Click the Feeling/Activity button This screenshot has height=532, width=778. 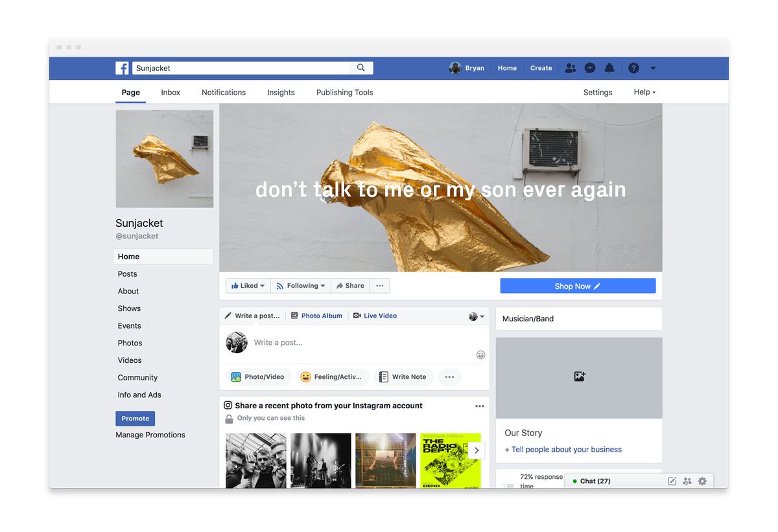(332, 376)
